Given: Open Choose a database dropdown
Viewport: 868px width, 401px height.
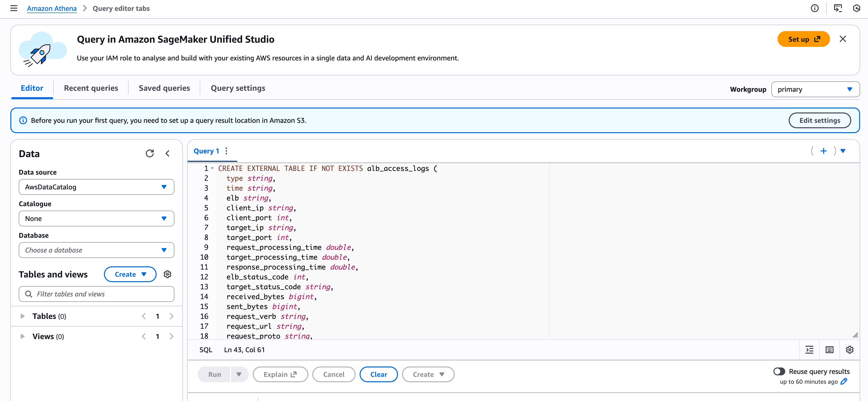Looking at the screenshot, I should [x=96, y=250].
